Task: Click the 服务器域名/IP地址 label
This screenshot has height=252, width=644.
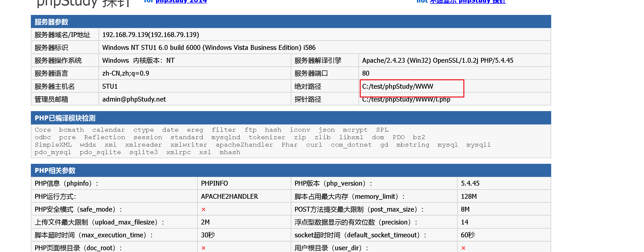Action: (62, 35)
